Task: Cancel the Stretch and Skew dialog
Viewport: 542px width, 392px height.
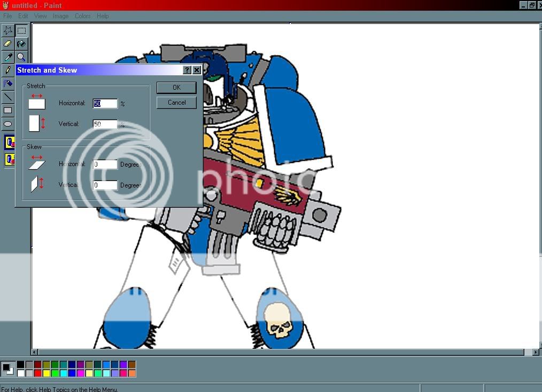Action: 176,103
